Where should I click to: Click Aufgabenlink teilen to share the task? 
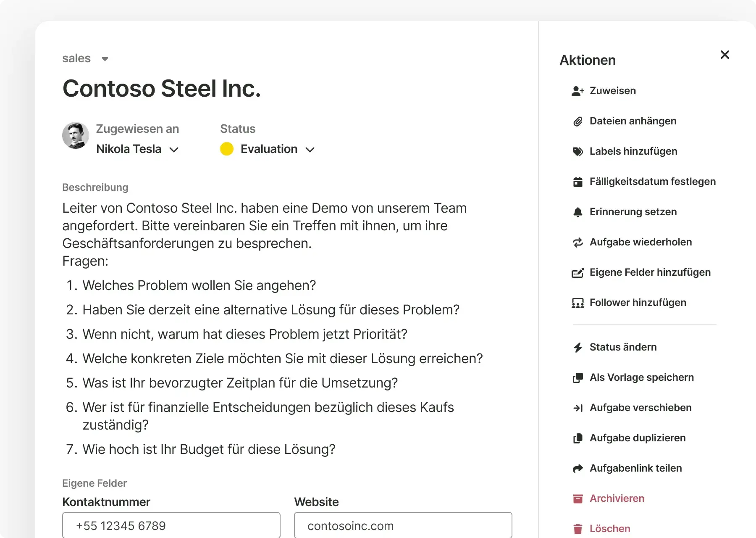[x=635, y=468]
